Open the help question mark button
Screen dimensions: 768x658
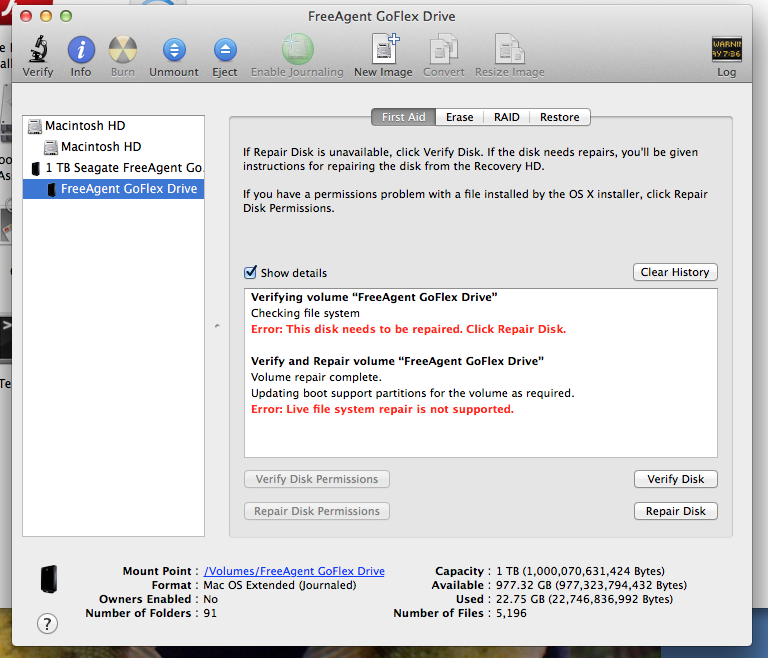click(x=48, y=624)
